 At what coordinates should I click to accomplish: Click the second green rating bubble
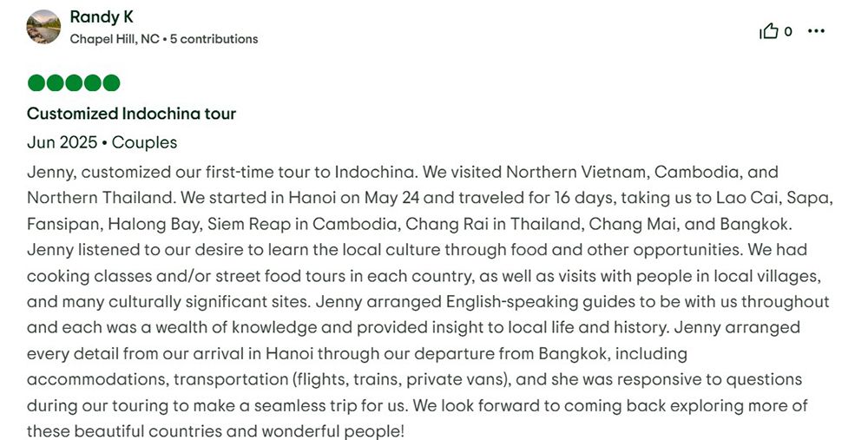click(55, 83)
